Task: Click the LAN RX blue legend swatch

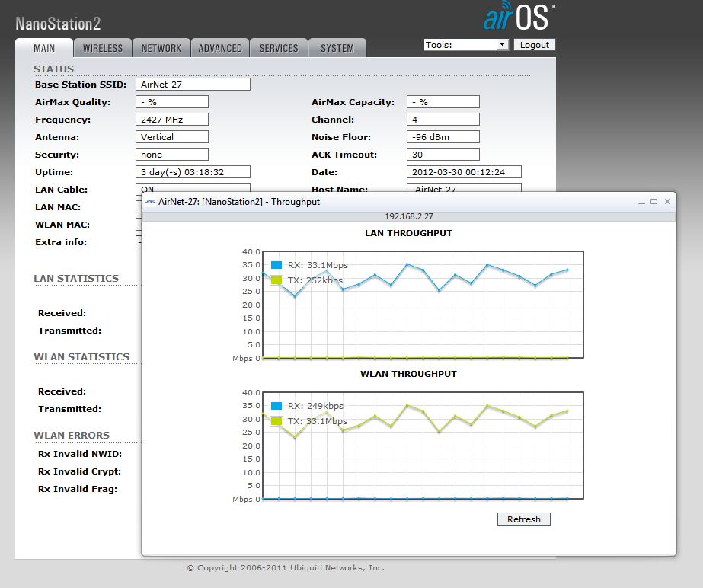Action: (x=276, y=265)
